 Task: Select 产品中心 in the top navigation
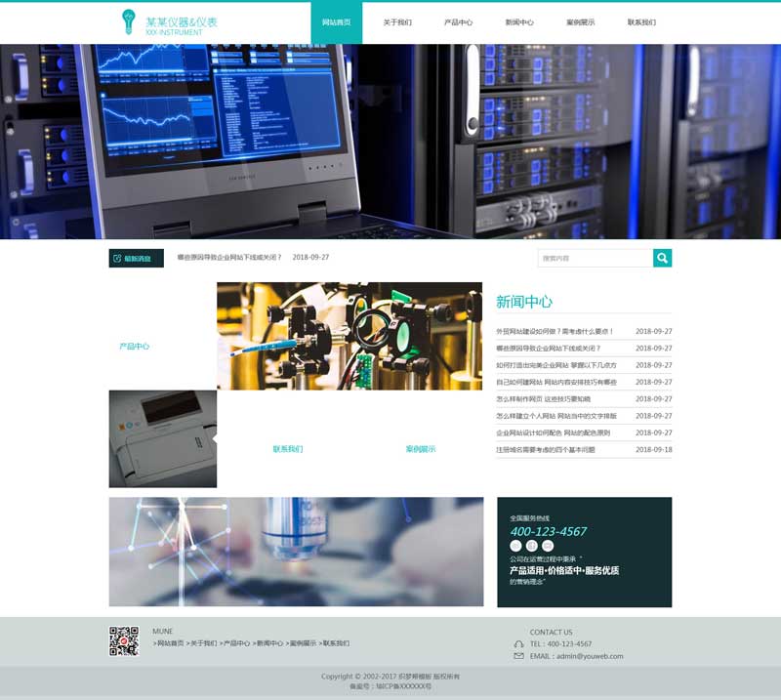[458, 22]
